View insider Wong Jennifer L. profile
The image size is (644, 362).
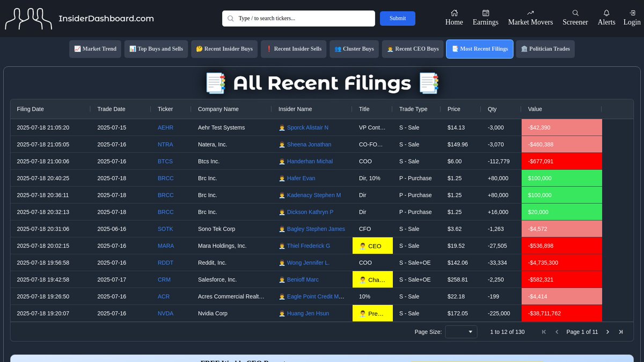(x=309, y=263)
